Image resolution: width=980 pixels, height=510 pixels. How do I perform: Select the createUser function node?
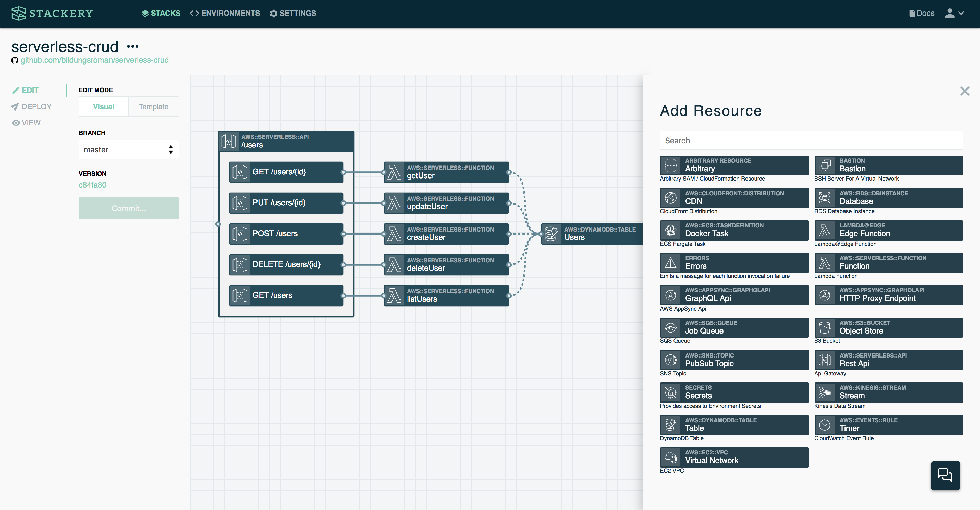[x=446, y=233]
